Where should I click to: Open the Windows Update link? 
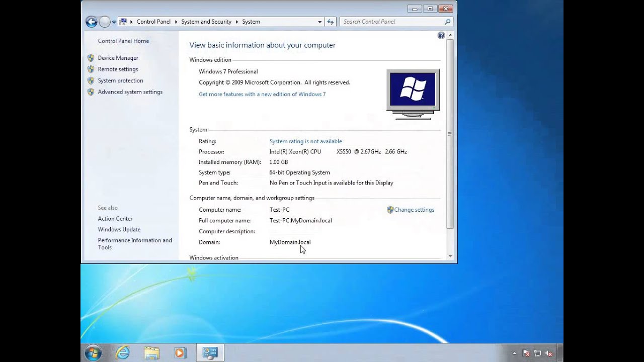pyautogui.click(x=119, y=230)
